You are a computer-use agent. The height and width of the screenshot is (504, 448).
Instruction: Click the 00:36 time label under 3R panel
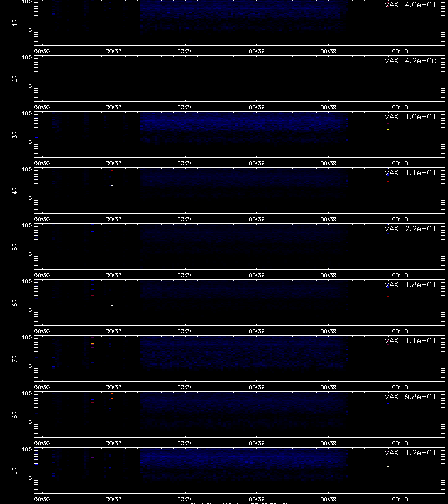pyautogui.click(x=256, y=163)
